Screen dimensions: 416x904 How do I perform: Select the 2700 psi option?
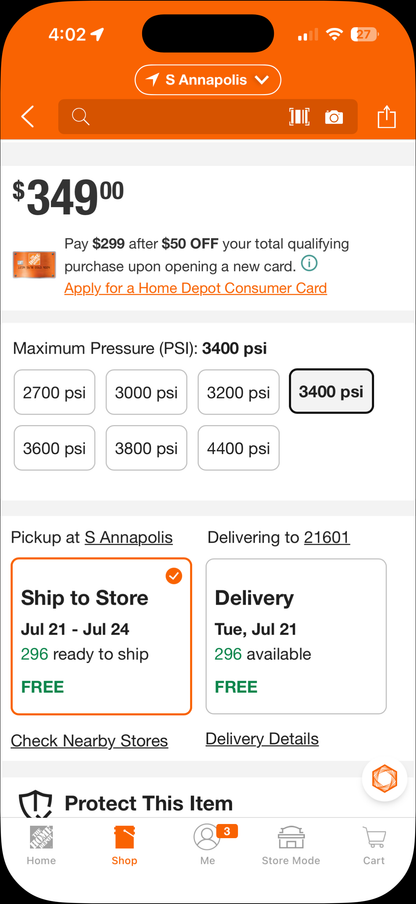coord(54,392)
